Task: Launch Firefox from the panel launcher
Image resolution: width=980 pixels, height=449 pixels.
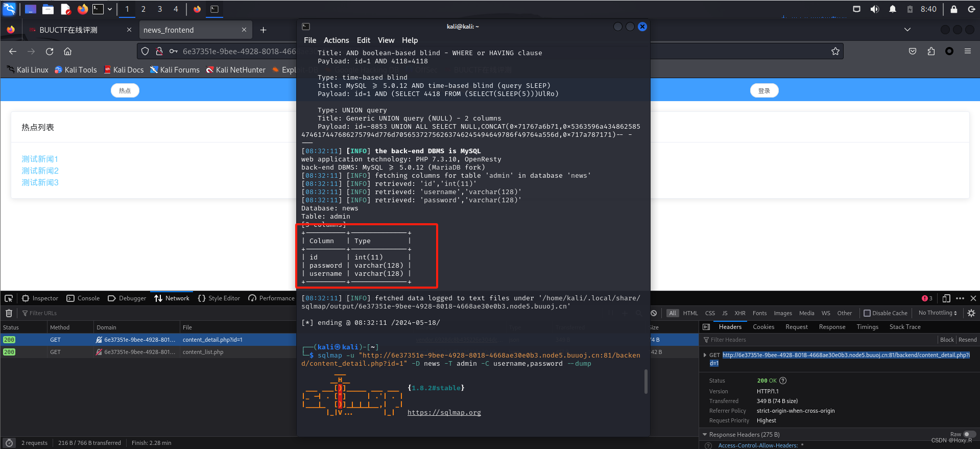Action: [82, 9]
